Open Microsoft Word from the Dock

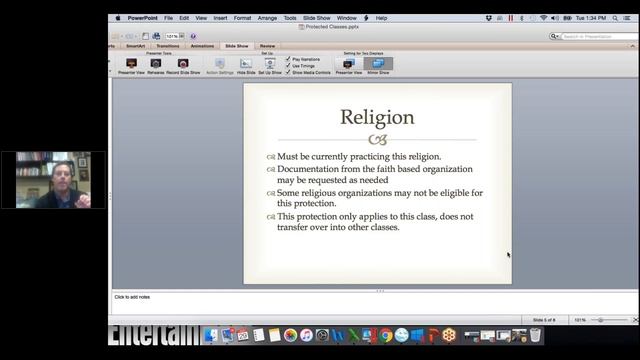(x=338, y=336)
